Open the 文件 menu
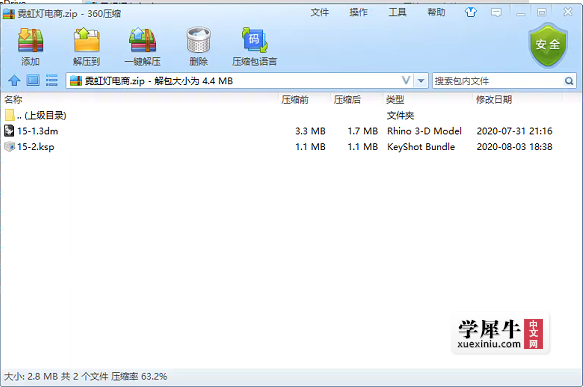Image resolution: width=583 pixels, height=387 pixels. point(319,12)
